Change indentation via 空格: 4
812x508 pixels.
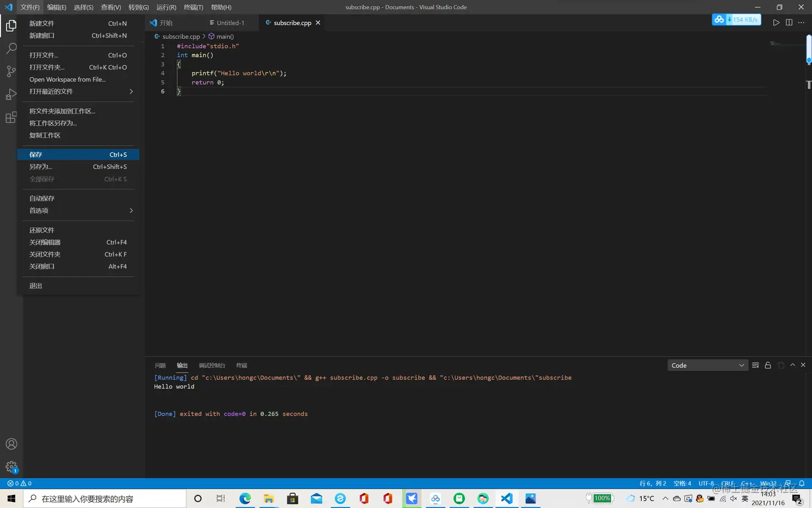(x=682, y=483)
